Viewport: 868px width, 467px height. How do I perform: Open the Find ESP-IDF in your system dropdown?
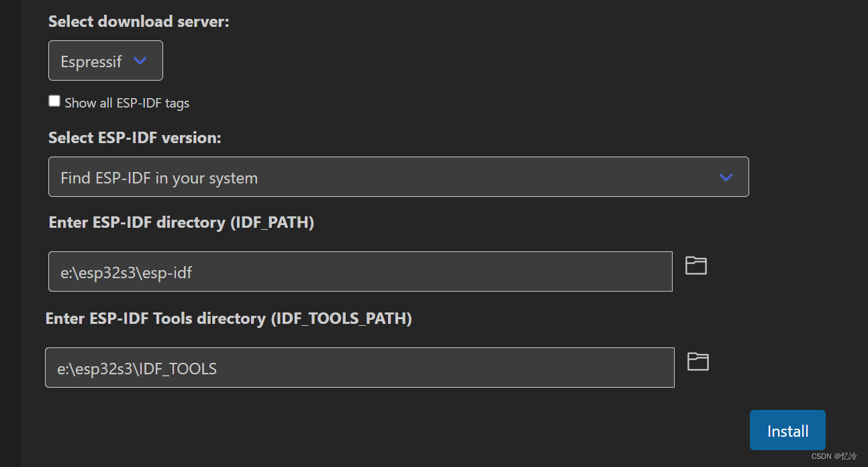399,177
